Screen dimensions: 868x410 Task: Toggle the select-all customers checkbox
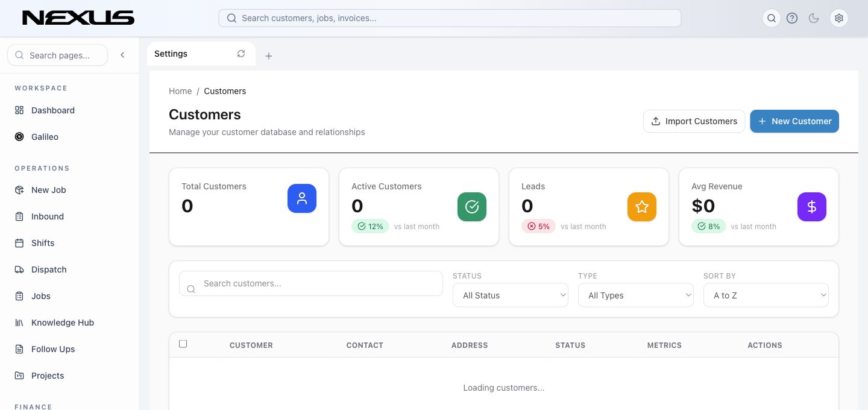(x=183, y=344)
